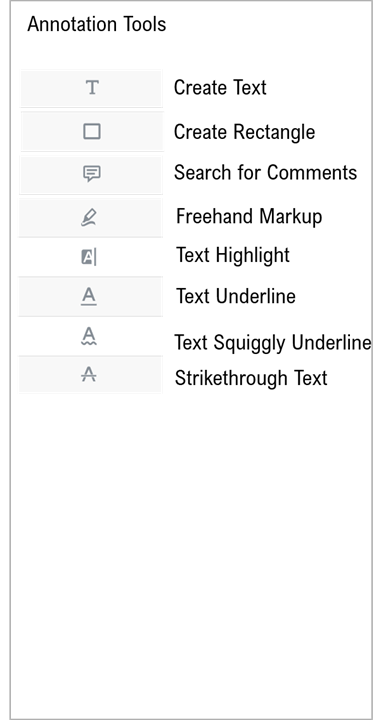Click the "Strikethrough Text" label
This screenshot has height=720, width=374.
pyautogui.click(x=251, y=378)
